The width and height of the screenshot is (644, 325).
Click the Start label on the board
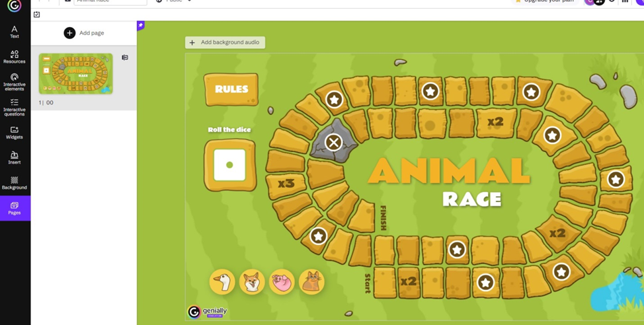point(368,283)
